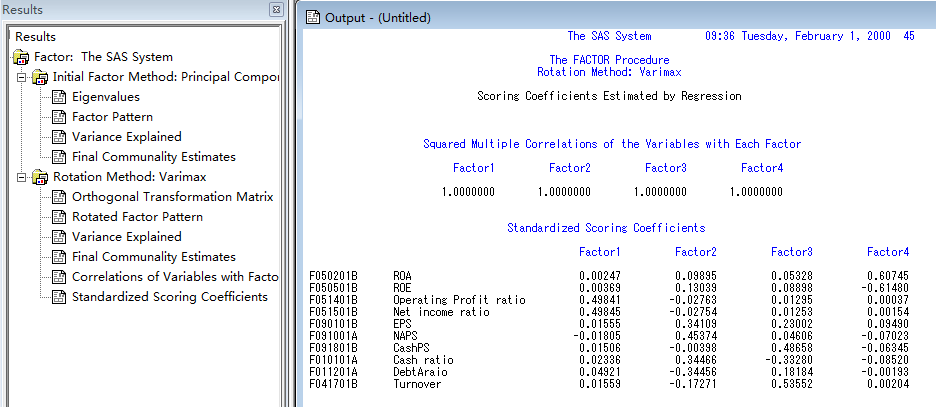936x407 pixels.
Task: Select Final Communality Estimates under Initial Factor Method
Action: [x=153, y=157]
